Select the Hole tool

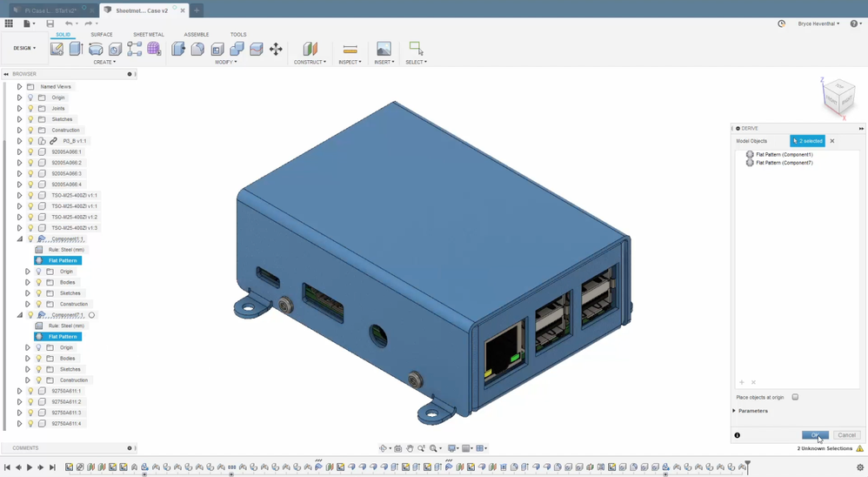click(115, 49)
